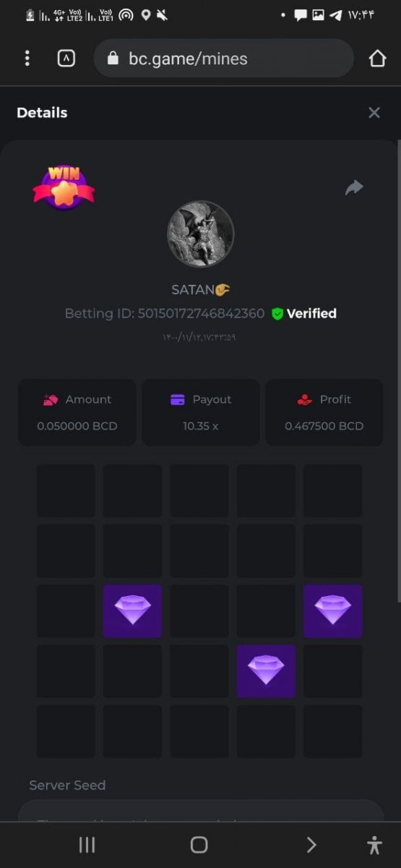Select the Profit stat card
This screenshot has height=868, width=401.
pyautogui.click(x=324, y=412)
